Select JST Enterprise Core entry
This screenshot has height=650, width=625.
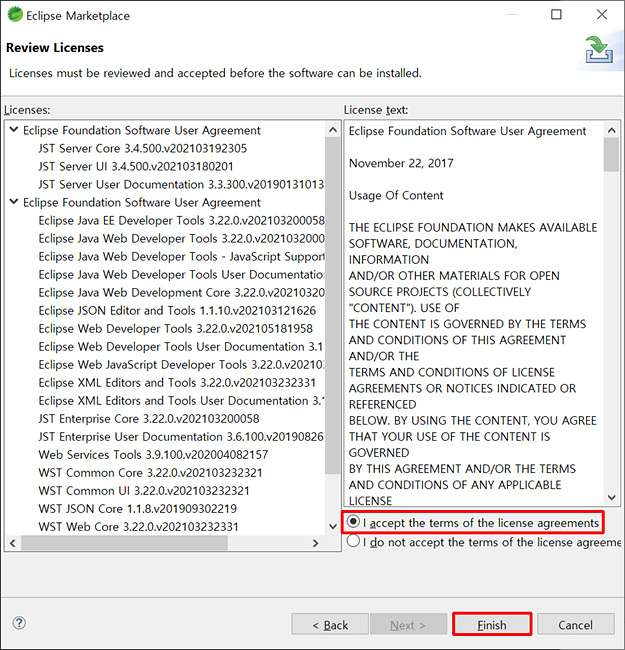coord(149,419)
